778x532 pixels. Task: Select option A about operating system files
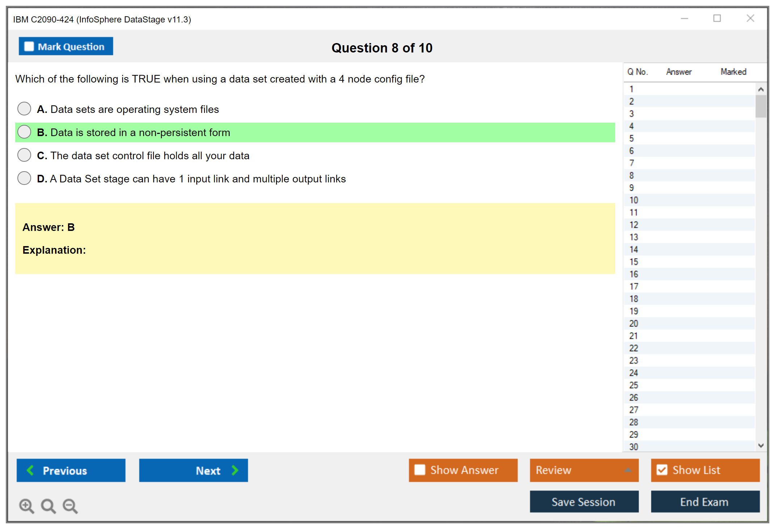pyautogui.click(x=24, y=109)
